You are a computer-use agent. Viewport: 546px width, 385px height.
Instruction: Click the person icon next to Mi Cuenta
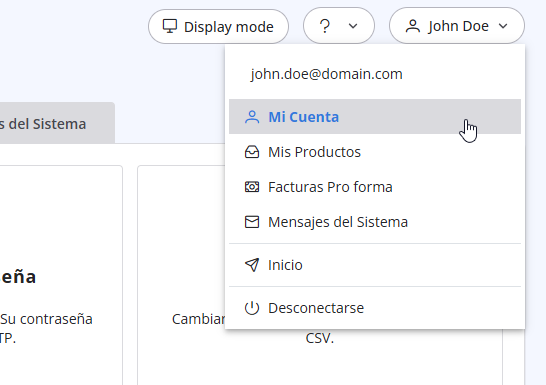(x=252, y=117)
